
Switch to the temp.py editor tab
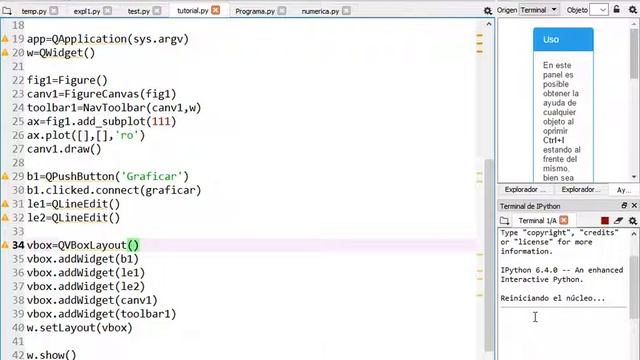33,11
